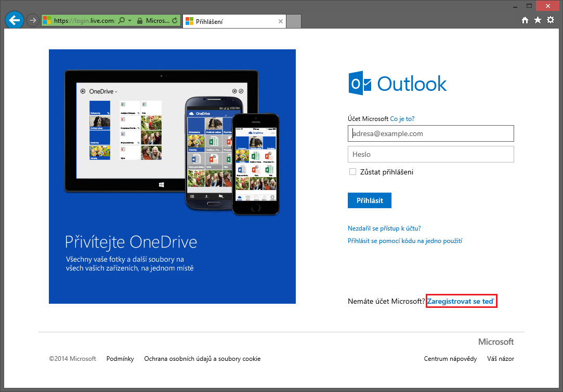This screenshot has width=563, height=392.
Task: Click the Heslo password field
Action: [430, 154]
